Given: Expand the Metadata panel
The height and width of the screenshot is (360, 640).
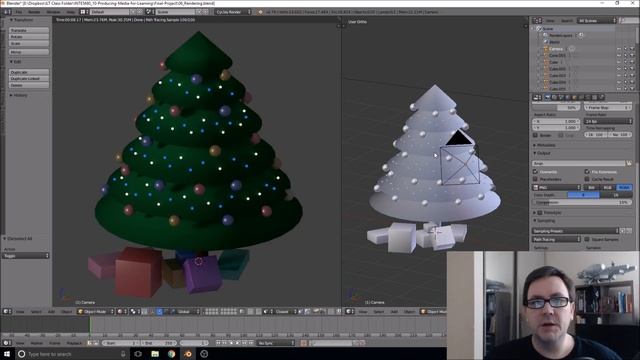Looking at the screenshot, I should [544, 145].
